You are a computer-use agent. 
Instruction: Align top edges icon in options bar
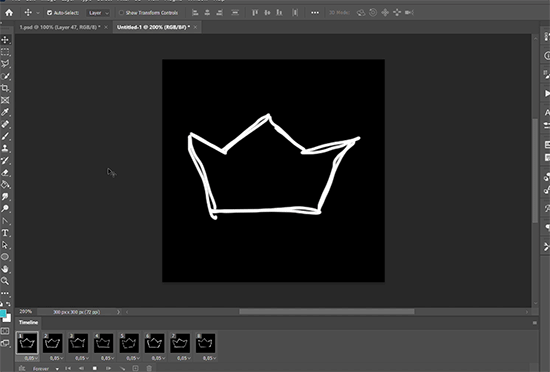pos(255,13)
